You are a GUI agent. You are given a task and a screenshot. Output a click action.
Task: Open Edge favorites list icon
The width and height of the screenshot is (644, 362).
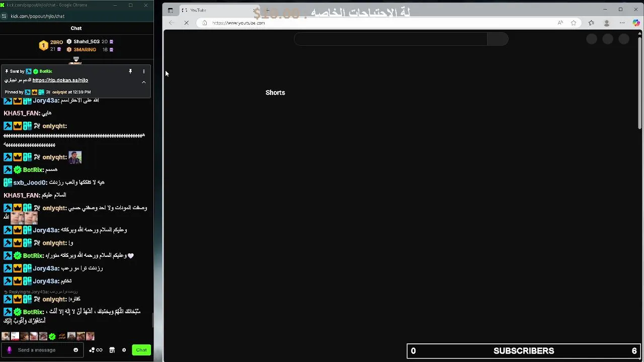click(591, 23)
